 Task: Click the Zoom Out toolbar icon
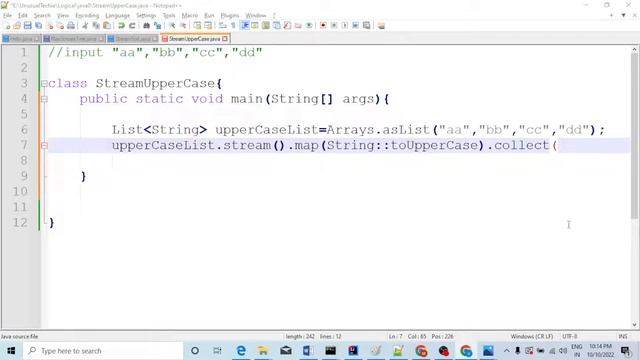pos(183,25)
